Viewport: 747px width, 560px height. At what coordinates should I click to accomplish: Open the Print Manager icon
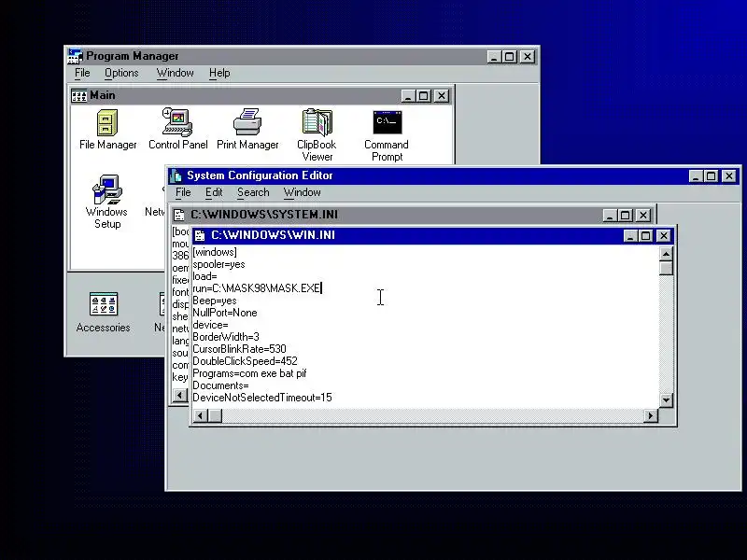click(247, 129)
